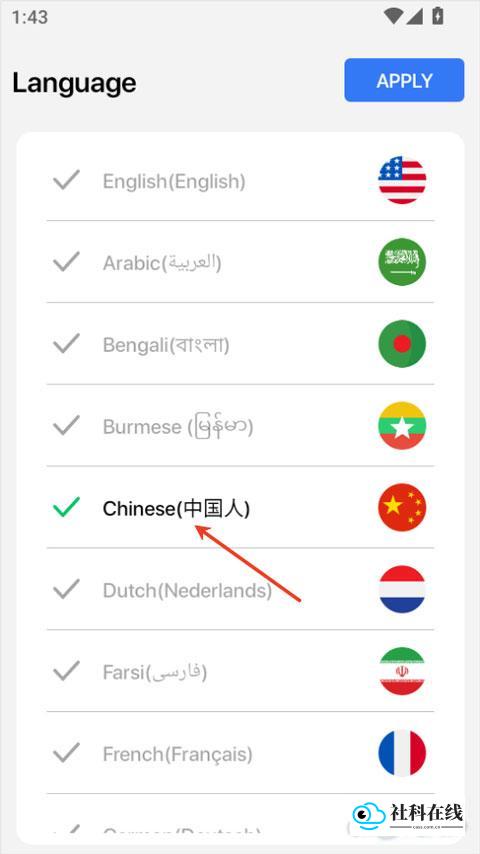
Task: Uncheck the green Chinese checkmark
Action: (66, 507)
